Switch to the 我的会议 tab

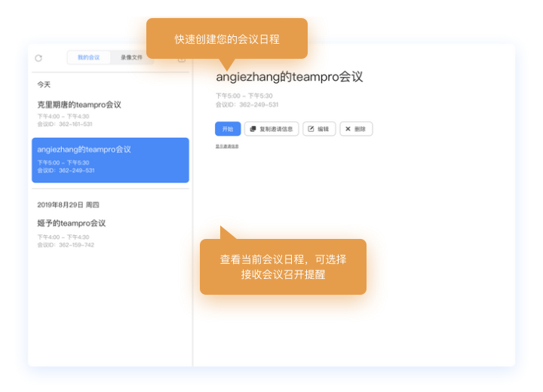89,57
